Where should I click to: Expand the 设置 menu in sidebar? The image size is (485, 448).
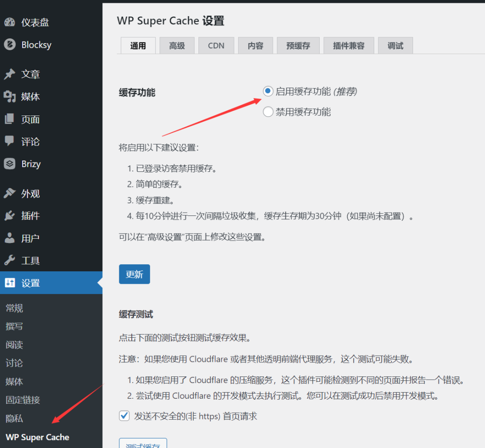[30, 283]
